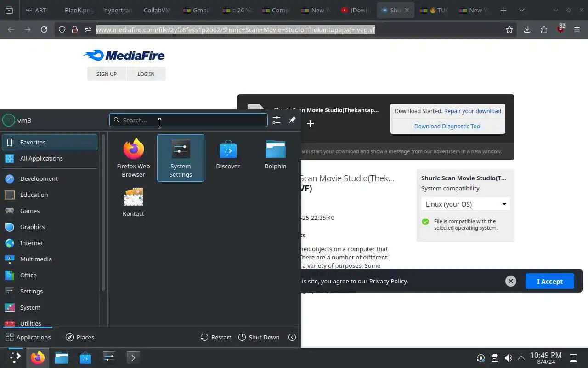Reload the MediaFire page
Screen dimensions: 588x368
coord(44,29)
